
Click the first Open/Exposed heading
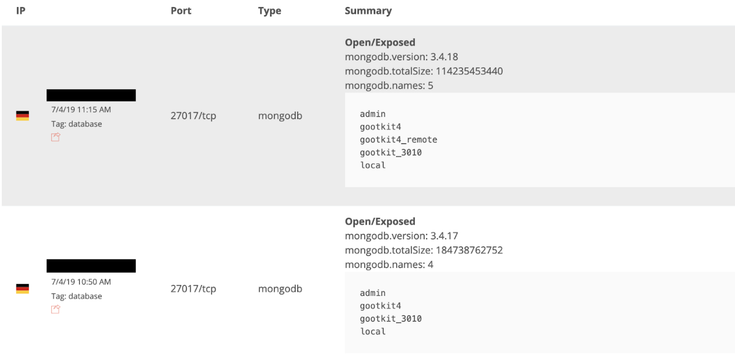[380, 42]
